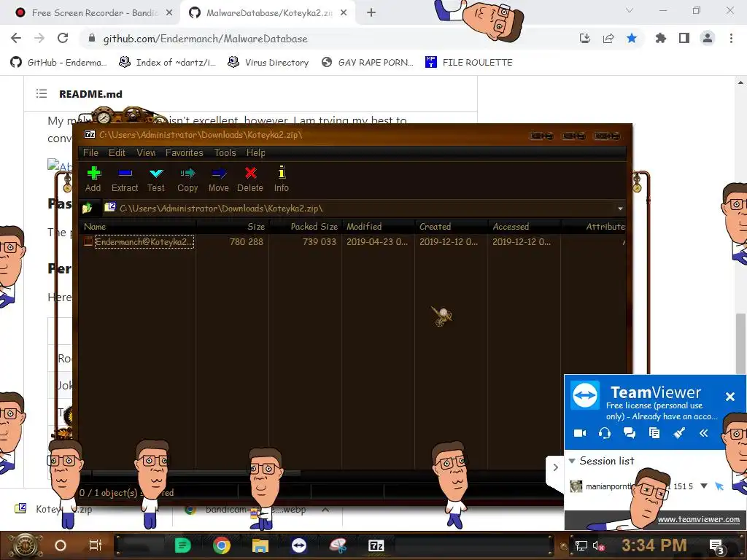Sort by the Name column header
The width and height of the screenshot is (747, 560).
click(138, 227)
